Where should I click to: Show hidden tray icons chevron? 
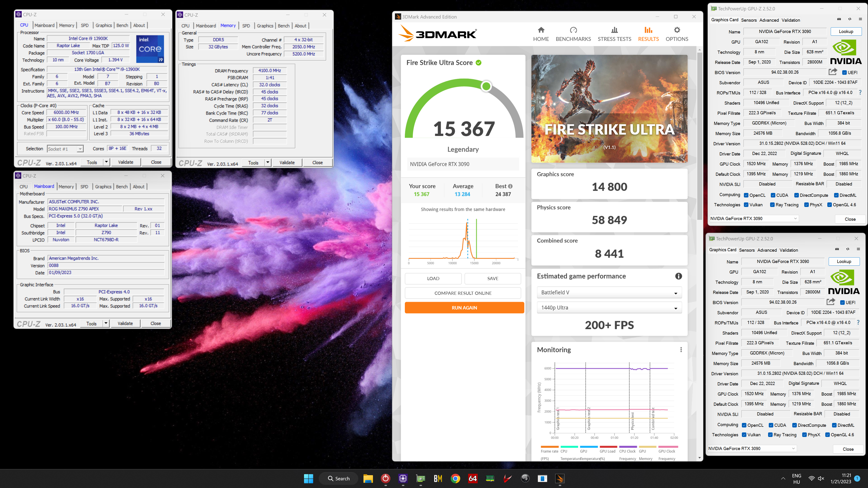[783, 479]
